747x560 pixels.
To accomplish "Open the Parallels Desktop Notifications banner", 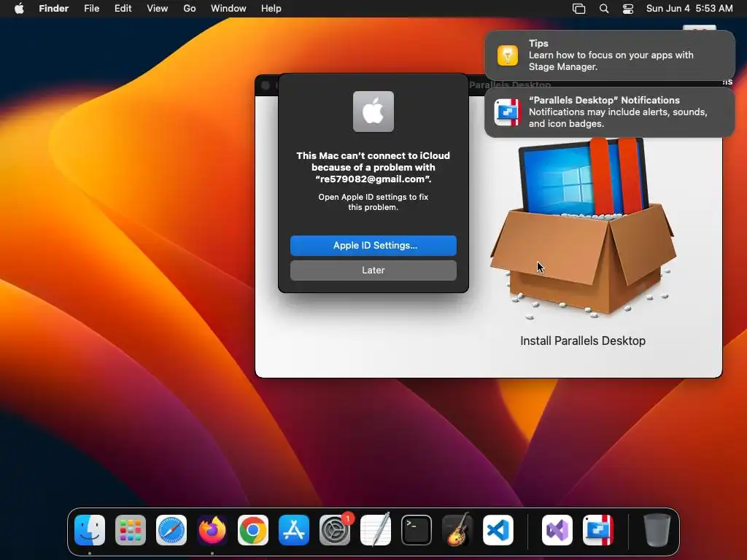I will pos(610,112).
